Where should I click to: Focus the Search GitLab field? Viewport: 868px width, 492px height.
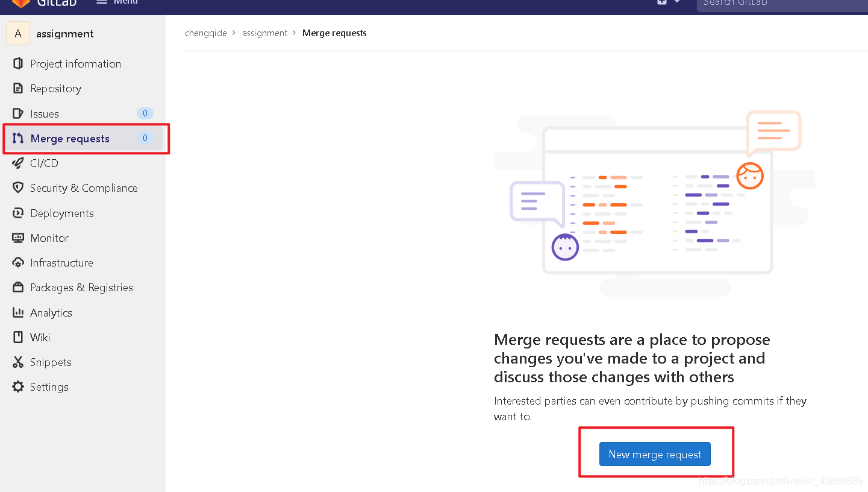(x=782, y=4)
